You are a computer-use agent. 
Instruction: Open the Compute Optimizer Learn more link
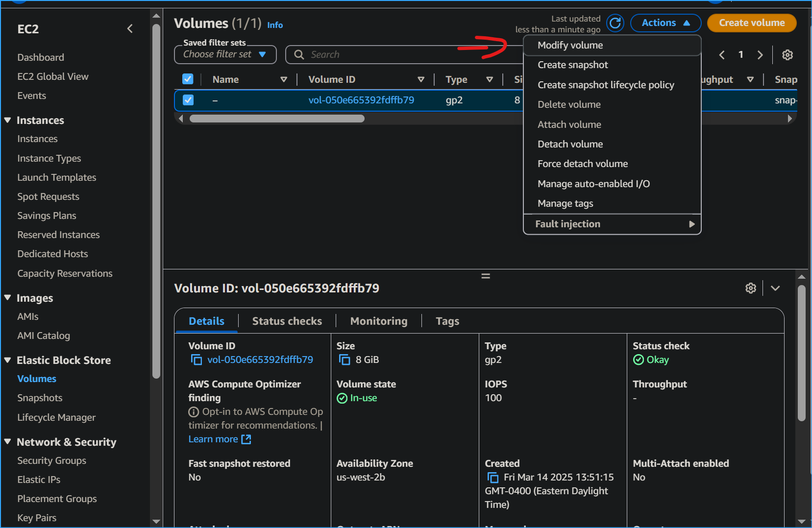coord(213,439)
